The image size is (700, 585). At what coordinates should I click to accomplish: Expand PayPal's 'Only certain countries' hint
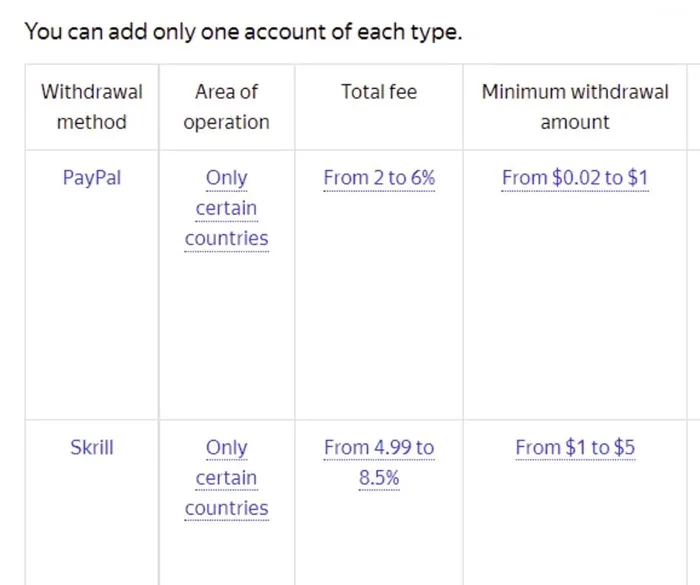(226, 208)
